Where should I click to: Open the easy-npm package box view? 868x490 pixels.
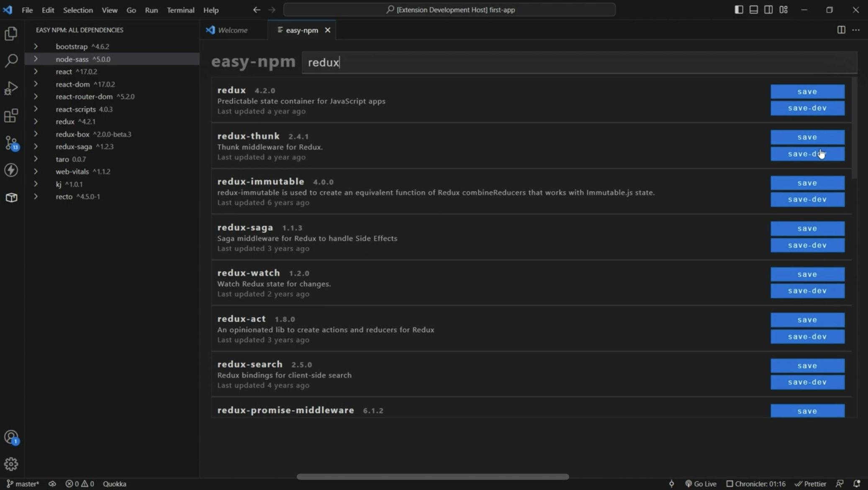(11, 197)
